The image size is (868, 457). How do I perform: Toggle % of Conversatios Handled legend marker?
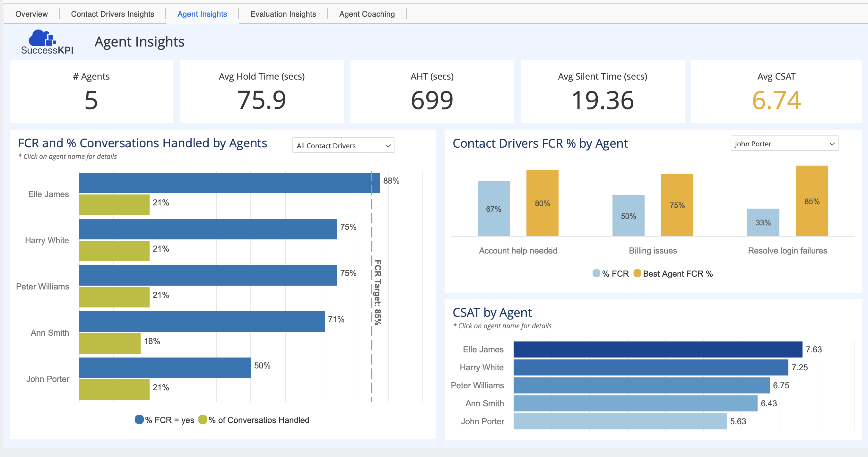click(x=203, y=419)
